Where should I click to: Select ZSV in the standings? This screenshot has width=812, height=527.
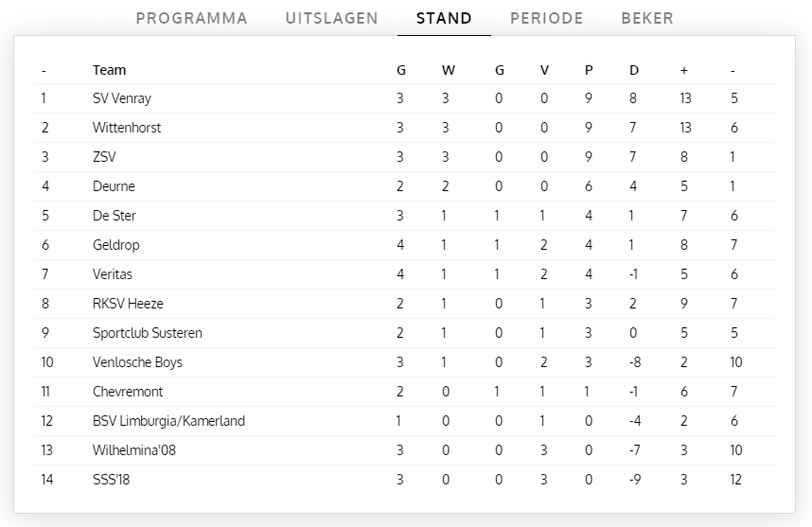click(x=104, y=157)
